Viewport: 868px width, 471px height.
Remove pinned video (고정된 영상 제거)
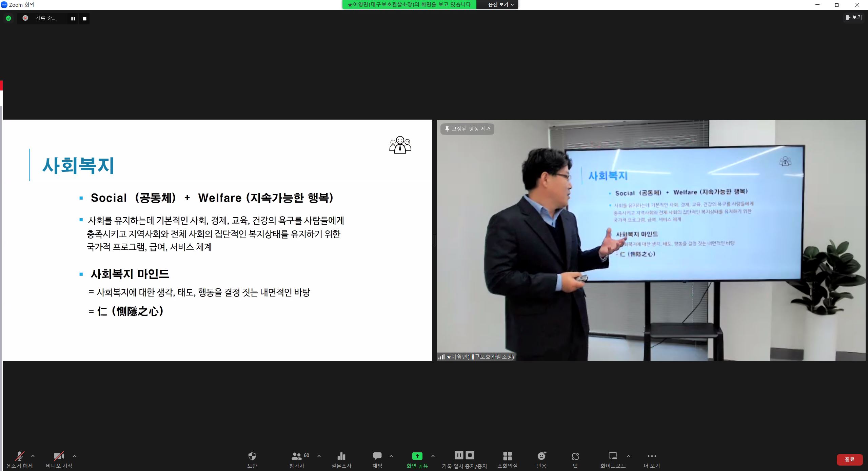coord(467,129)
